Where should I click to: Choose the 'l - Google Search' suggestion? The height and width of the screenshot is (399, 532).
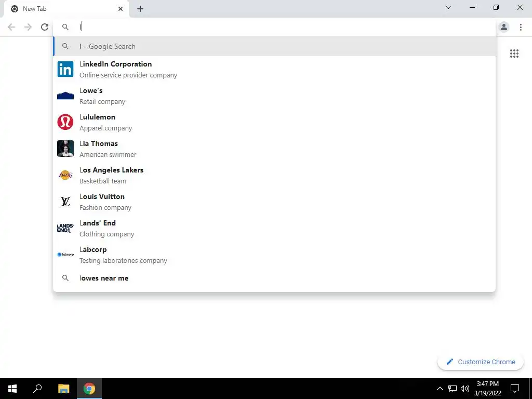(x=274, y=46)
